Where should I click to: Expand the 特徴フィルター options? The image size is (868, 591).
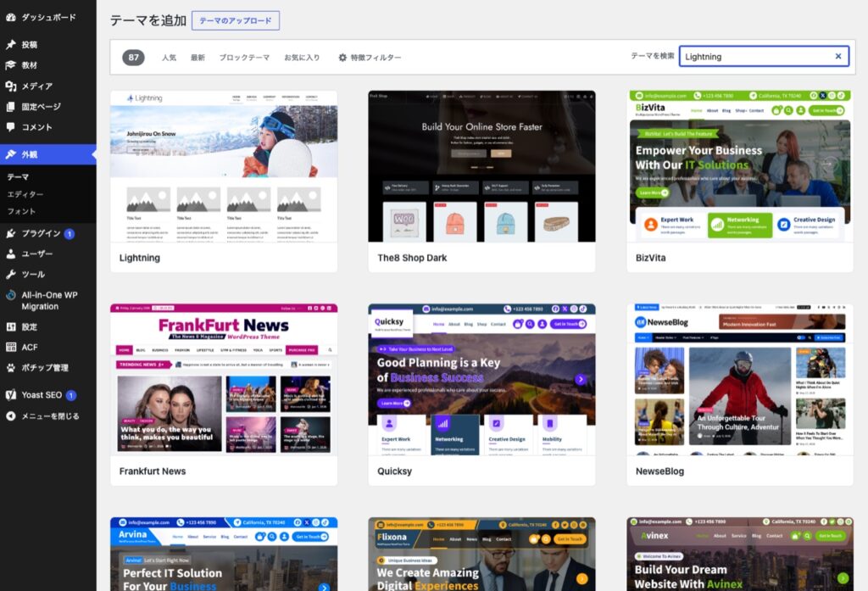[x=370, y=57]
